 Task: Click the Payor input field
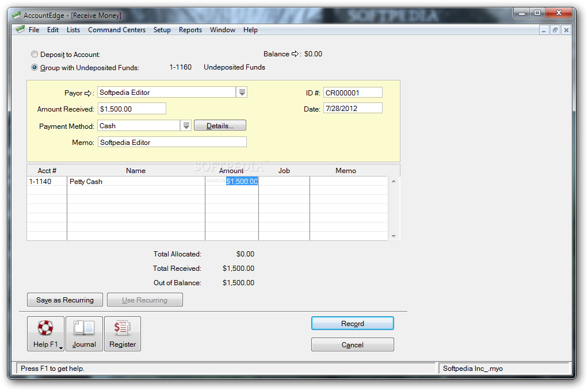pyautogui.click(x=166, y=92)
